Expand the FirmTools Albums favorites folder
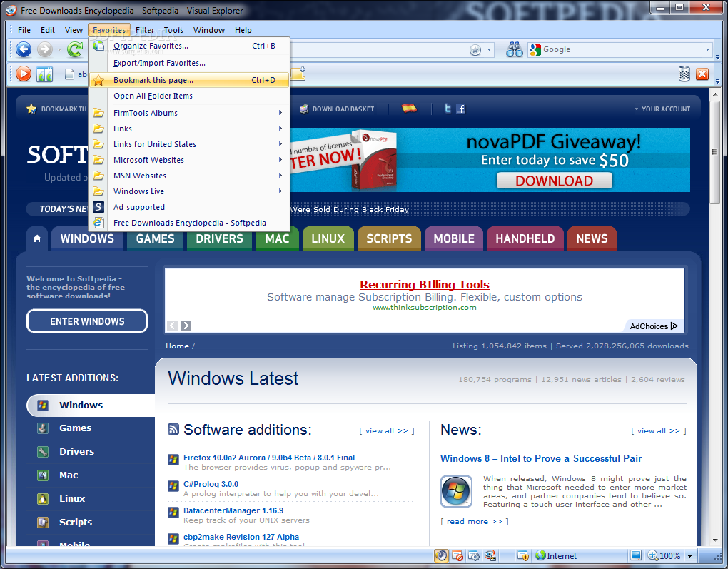The height and width of the screenshot is (569, 728). 189,113
